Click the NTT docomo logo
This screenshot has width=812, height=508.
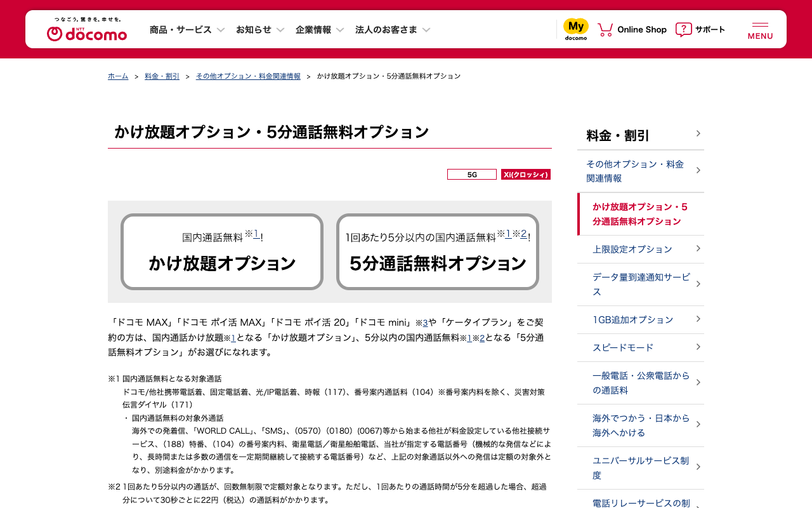coord(87,29)
